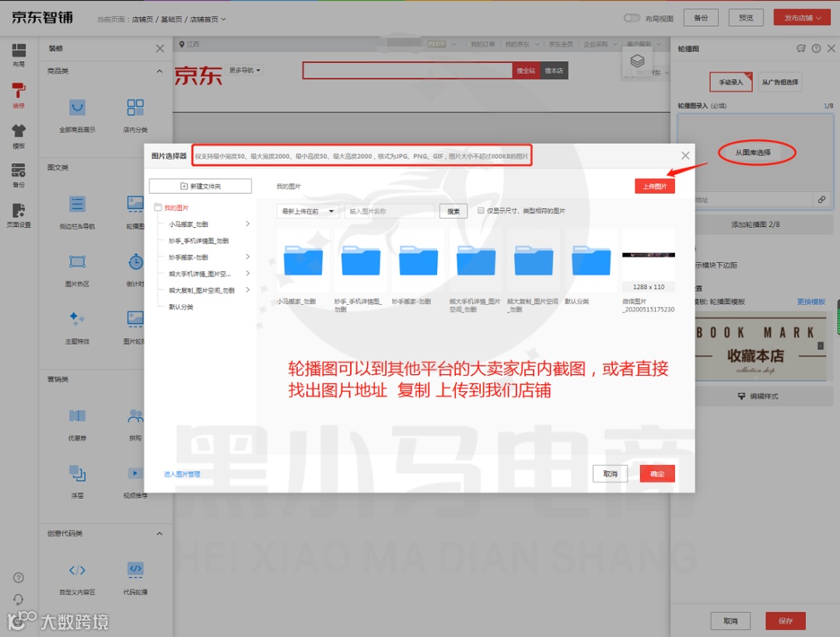This screenshot has height=637, width=840.
Task: Switch to the 手动录入 tab
Action: point(730,82)
